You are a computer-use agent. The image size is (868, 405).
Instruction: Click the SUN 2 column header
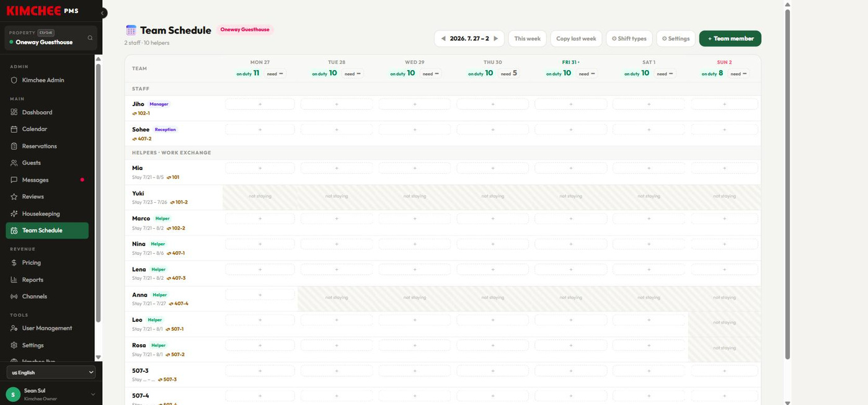(724, 62)
